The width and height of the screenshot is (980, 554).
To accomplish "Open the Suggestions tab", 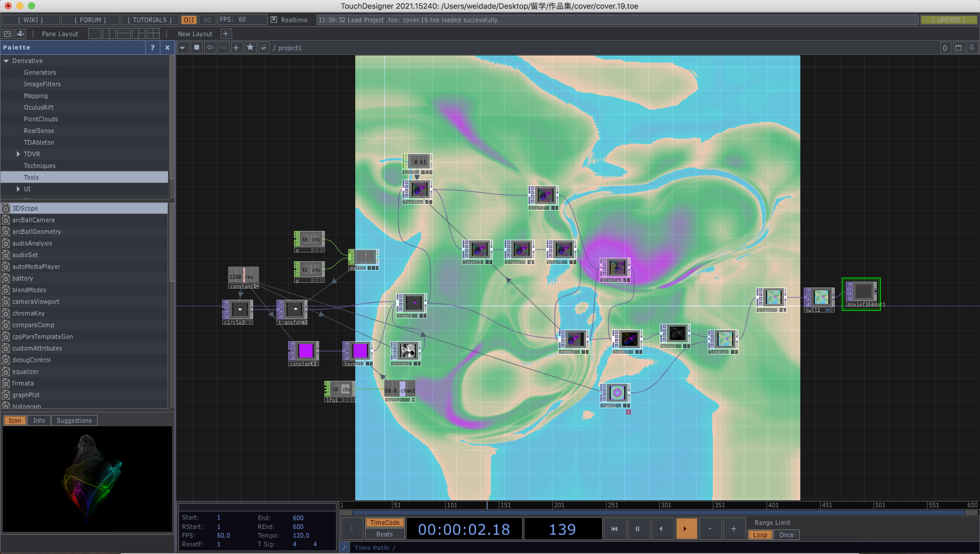I will click(74, 420).
